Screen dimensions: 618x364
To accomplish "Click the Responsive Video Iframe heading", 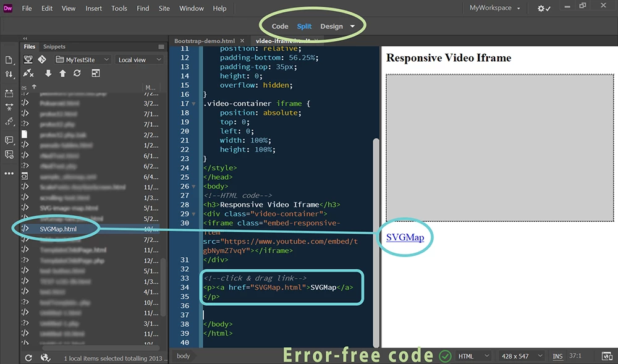I will pyautogui.click(x=449, y=58).
